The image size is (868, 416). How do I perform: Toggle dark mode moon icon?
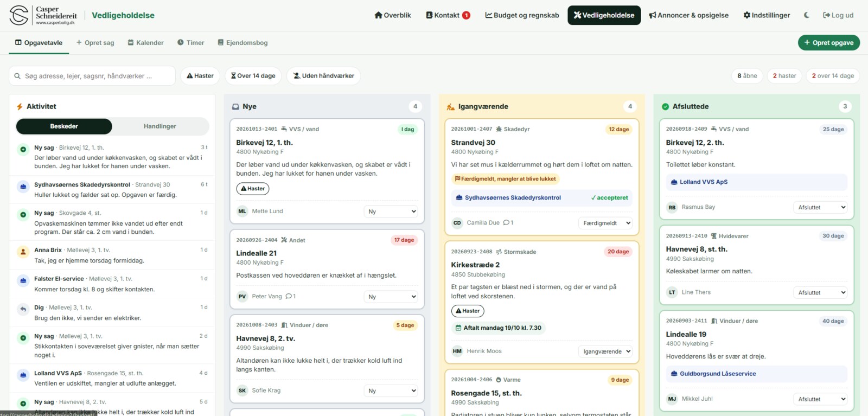[x=807, y=15]
